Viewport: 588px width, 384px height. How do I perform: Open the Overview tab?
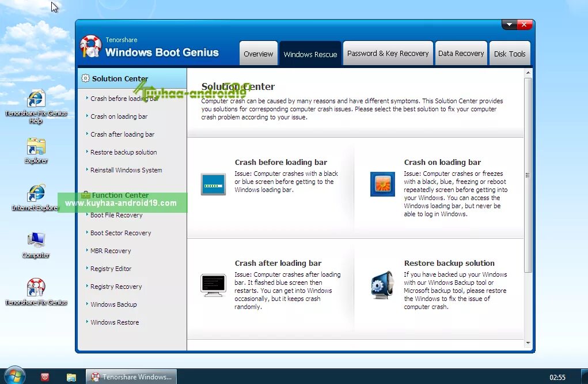(259, 53)
